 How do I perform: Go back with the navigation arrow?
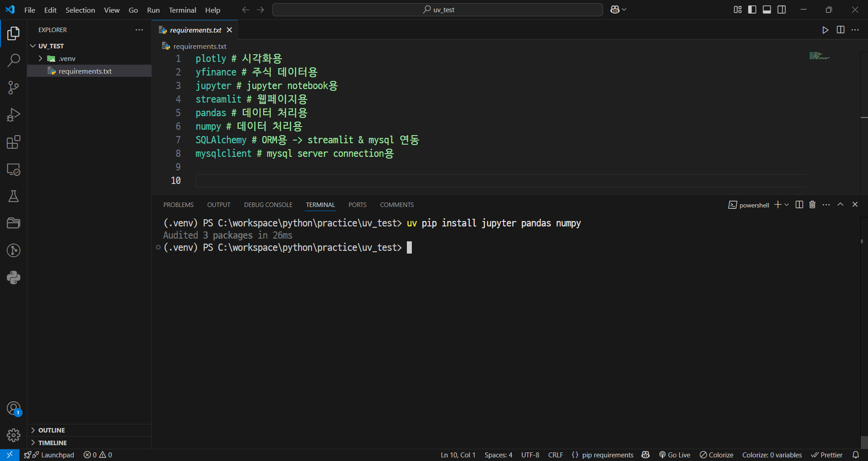(245, 9)
